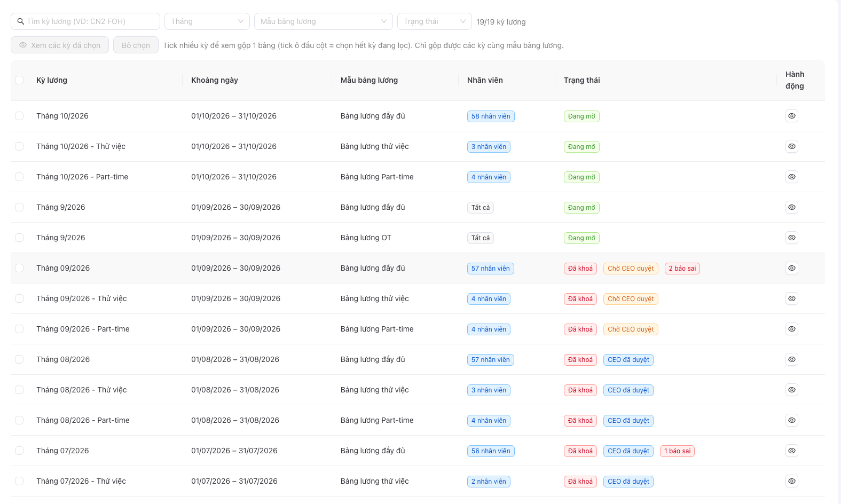Select checkbox for Tháng 07/2026 - Thử việc

tap(19, 481)
